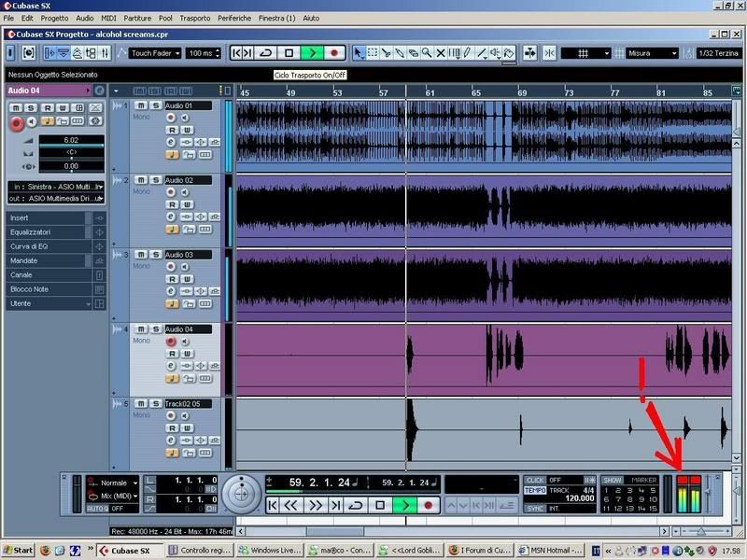Select the Zoom magnifier tool
Viewport: 747px width, 560px height.
[427, 53]
